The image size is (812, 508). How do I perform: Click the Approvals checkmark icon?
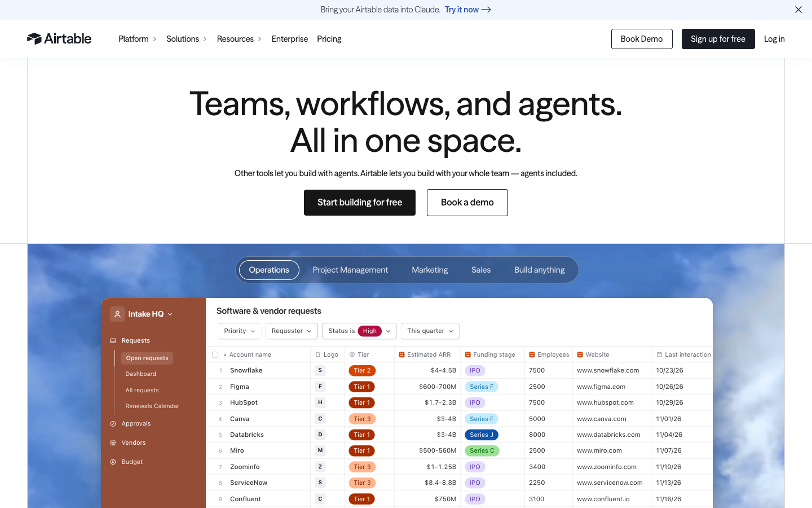[113, 424]
